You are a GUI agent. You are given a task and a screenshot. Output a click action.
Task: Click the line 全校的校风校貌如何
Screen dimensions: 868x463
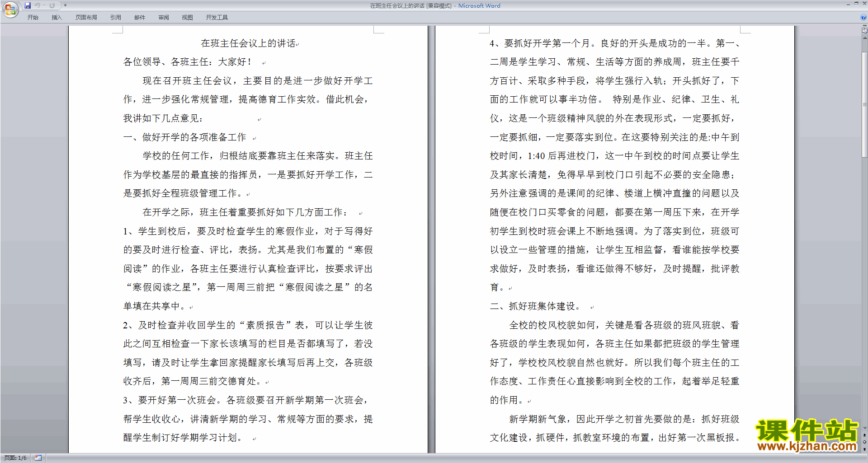(624, 325)
